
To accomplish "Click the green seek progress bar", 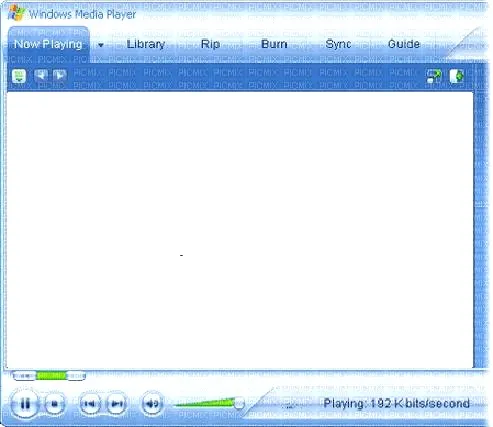I will (x=51, y=376).
